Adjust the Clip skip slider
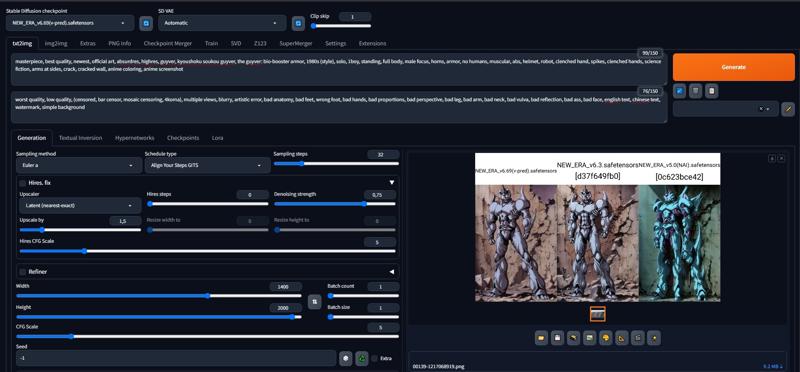 [x=341, y=26]
